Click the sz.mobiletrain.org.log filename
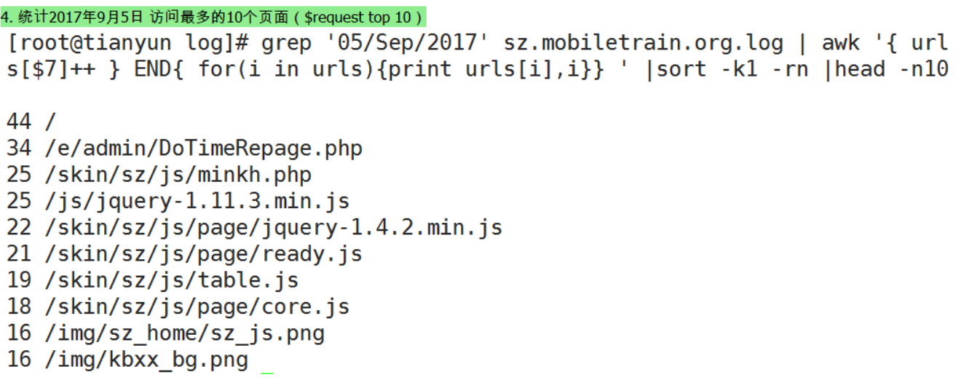This screenshot has width=980, height=380. click(x=644, y=43)
